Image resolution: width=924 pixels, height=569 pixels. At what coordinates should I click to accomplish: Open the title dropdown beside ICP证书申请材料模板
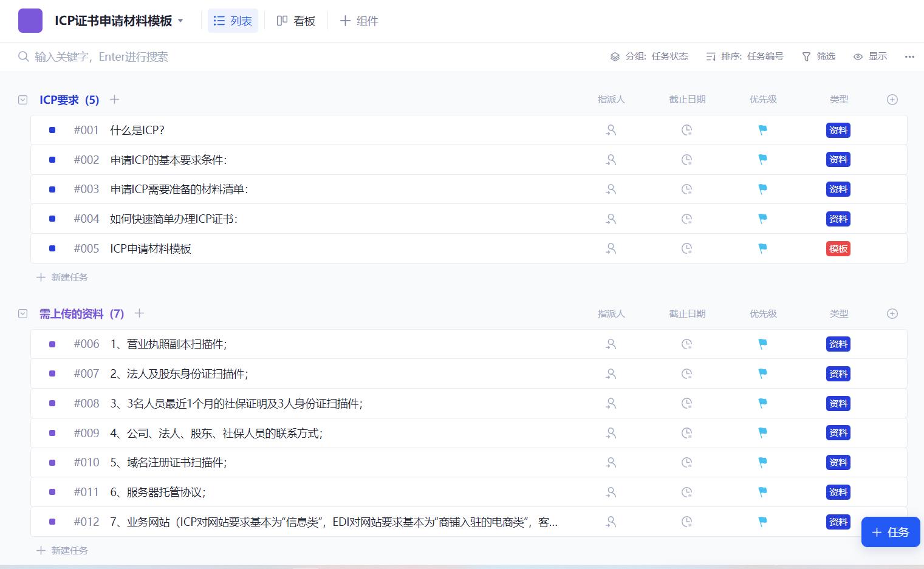click(180, 20)
